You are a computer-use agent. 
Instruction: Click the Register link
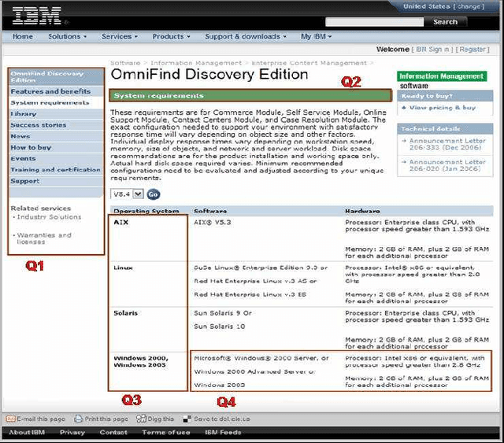[x=474, y=50]
